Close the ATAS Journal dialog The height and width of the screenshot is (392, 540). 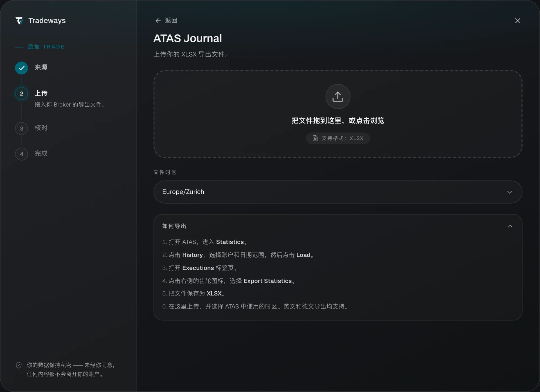coord(517,21)
